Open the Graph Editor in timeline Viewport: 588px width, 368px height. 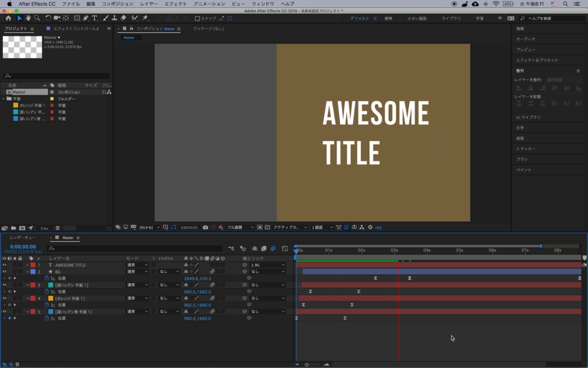pyautogui.click(x=285, y=248)
